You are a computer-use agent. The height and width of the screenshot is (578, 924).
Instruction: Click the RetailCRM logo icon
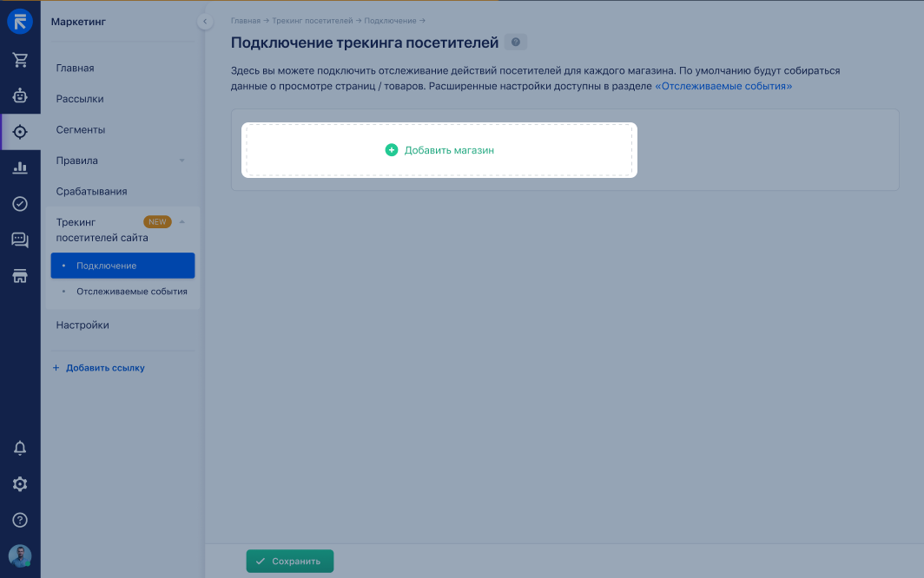click(x=20, y=22)
